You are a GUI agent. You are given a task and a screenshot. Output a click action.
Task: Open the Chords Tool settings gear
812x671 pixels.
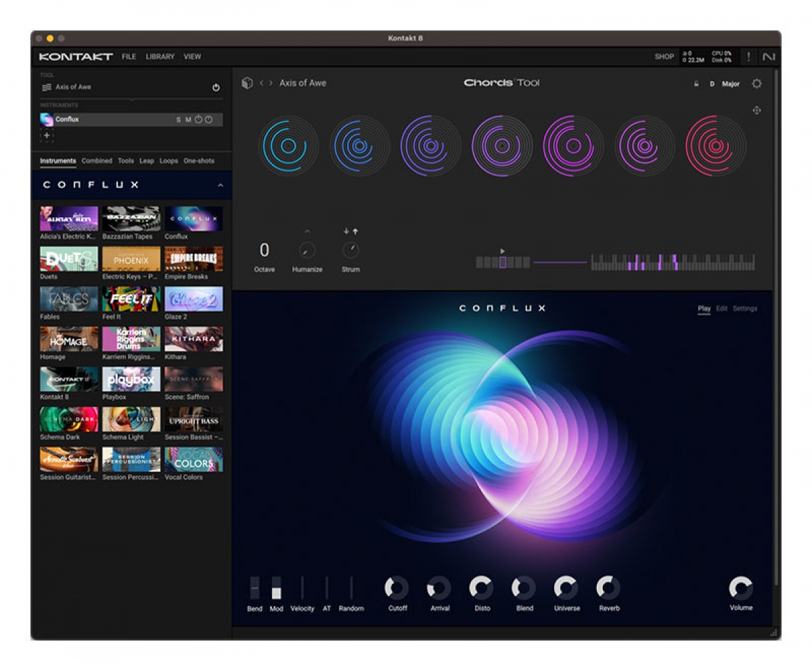757,84
